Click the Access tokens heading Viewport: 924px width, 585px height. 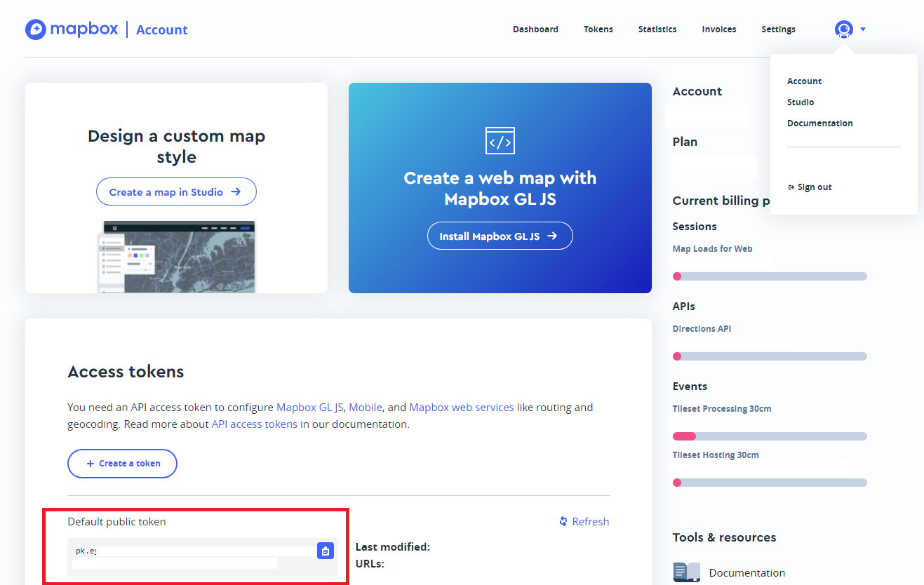pyautogui.click(x=126, y=372)
